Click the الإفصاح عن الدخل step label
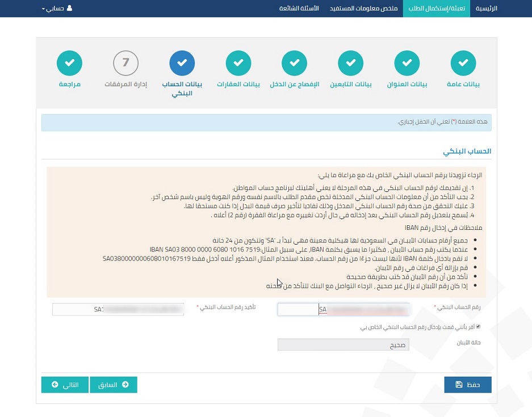Viewport: 532px width, 417px height. click(x=294, y=84)
